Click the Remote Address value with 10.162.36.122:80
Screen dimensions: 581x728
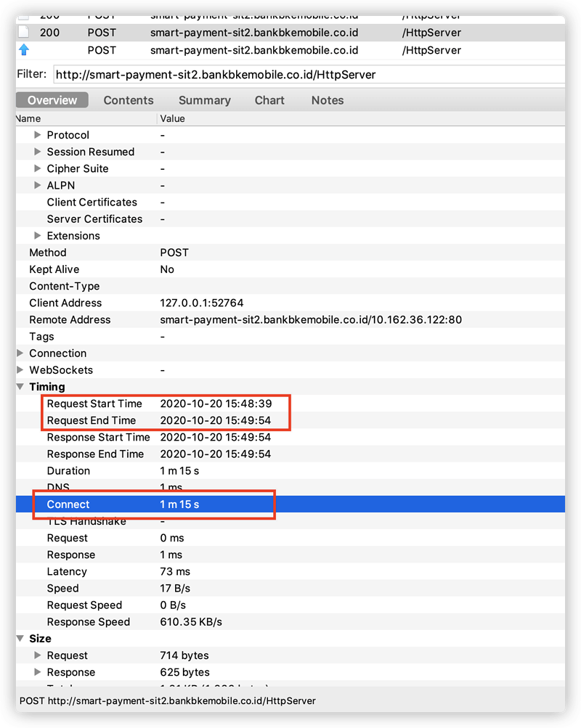[x=311, y=319]
